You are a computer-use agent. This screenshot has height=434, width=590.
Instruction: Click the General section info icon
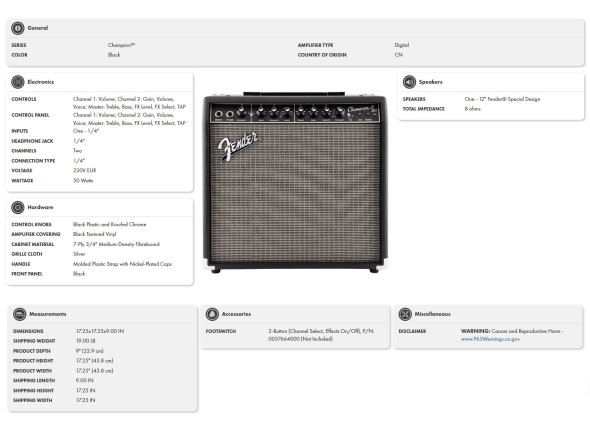(18, 28)
